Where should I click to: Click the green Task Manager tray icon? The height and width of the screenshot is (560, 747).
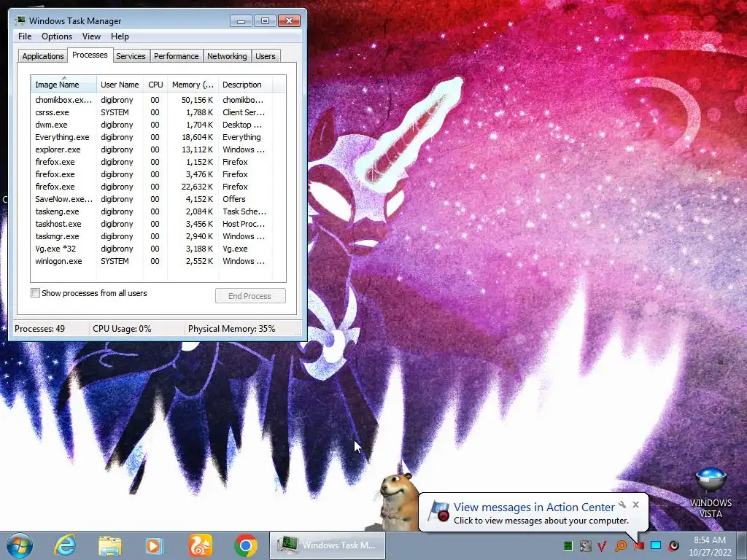tap(568, 545)
